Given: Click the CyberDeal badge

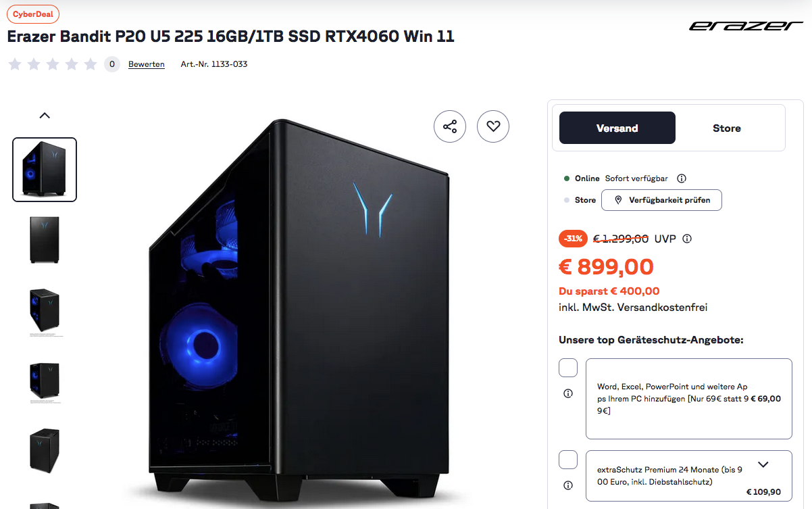Looking at the screenshot, I should [33, 14].
